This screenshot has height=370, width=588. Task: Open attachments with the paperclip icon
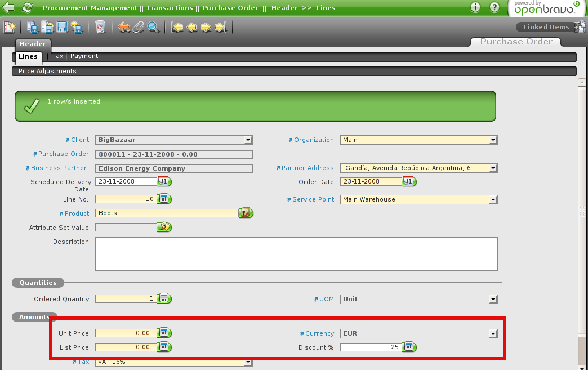click(139, 27)
